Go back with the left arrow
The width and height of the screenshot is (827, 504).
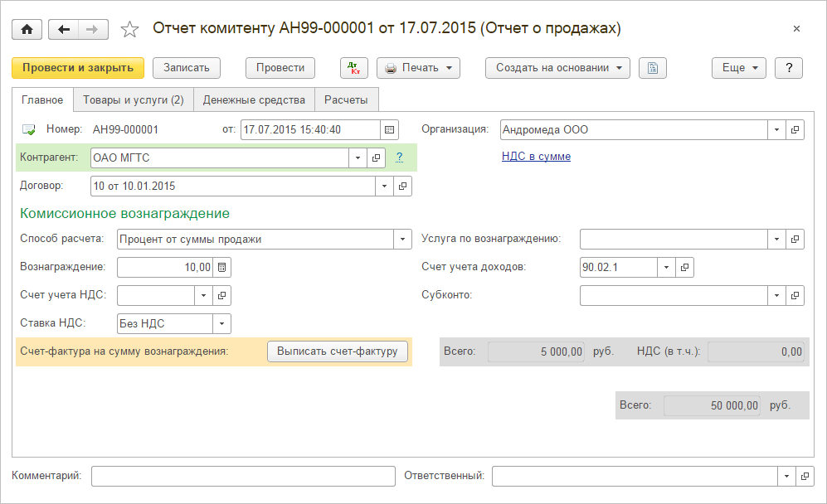pos(64,29)
